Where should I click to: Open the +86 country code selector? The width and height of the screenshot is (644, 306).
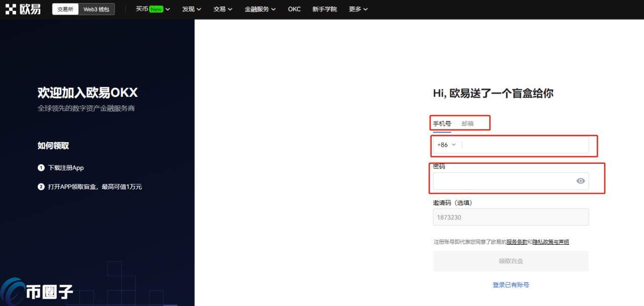click(x=446, y=145)
